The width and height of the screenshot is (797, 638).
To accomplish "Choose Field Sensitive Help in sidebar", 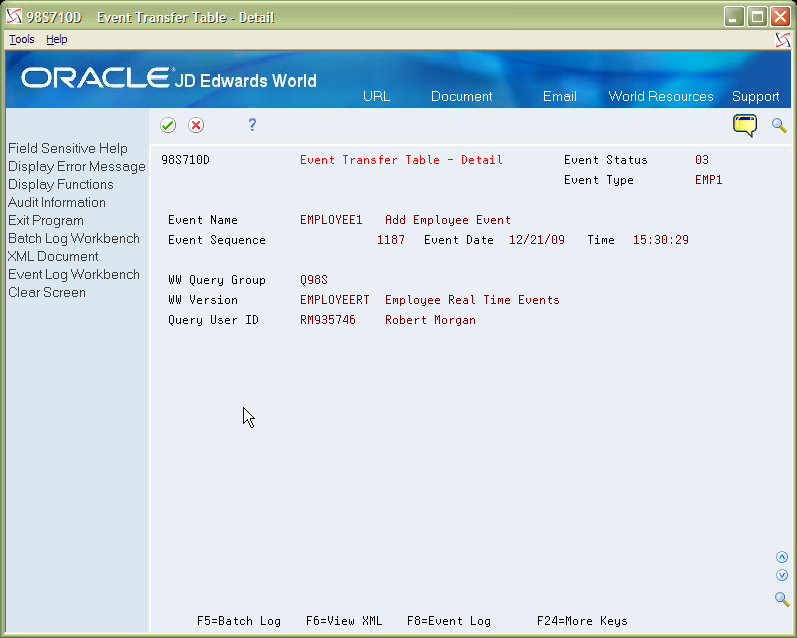I will click(68, 148).
